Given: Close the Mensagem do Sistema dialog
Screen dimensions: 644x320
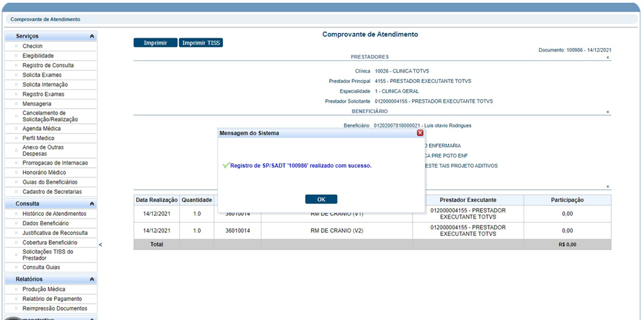Looking at the screenshot, I should coord(420,133).
